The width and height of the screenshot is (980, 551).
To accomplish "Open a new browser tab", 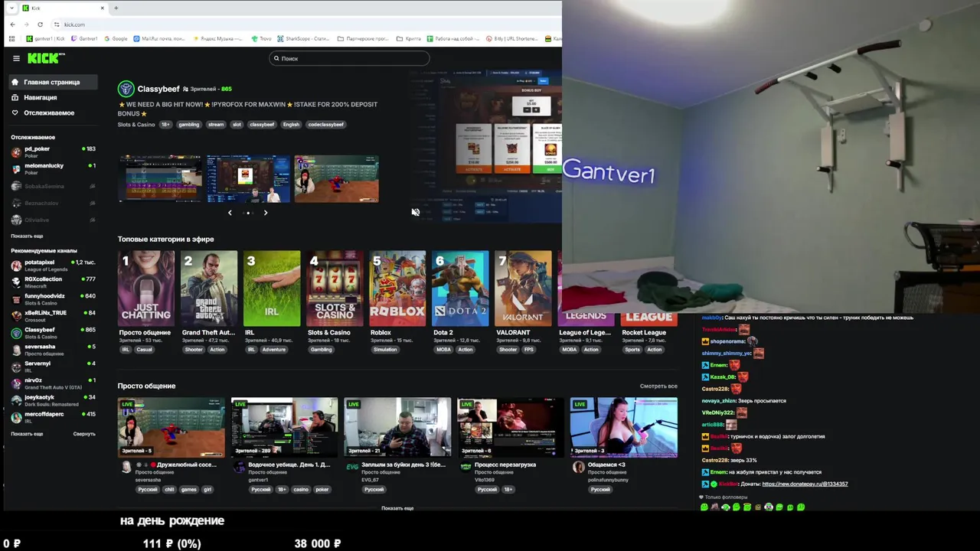I will pos(116,8).
